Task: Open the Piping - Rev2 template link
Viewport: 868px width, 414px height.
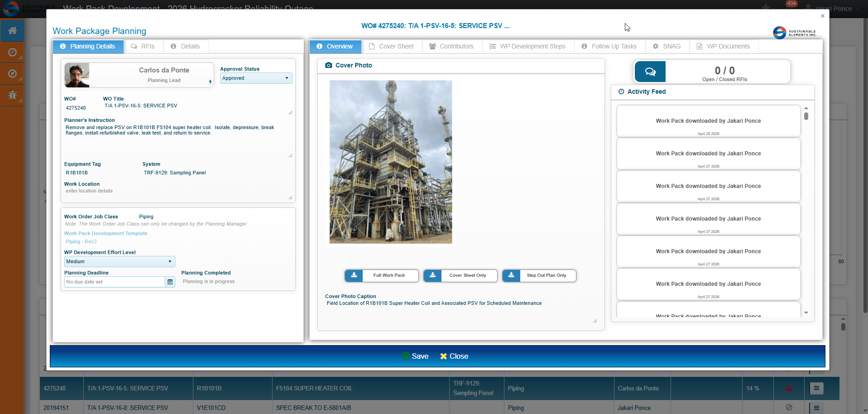Action: click(x=81, y=242)
